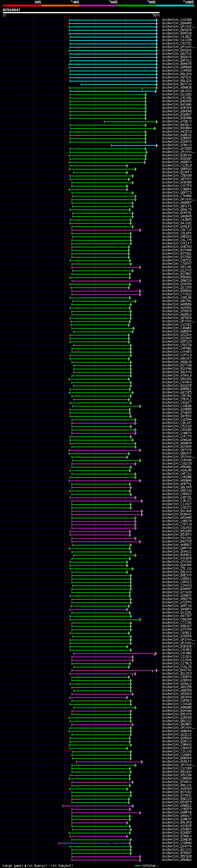Select the label UniRef100_A7NXJ3
The image size is (197, 868).
tap(177, 145)
